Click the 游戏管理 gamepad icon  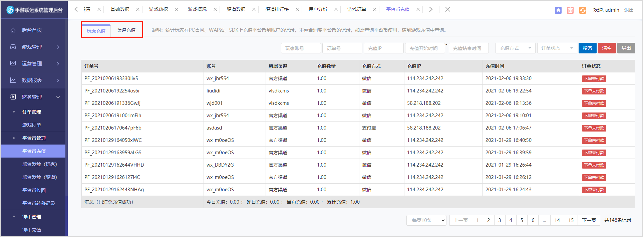point(13,47)
